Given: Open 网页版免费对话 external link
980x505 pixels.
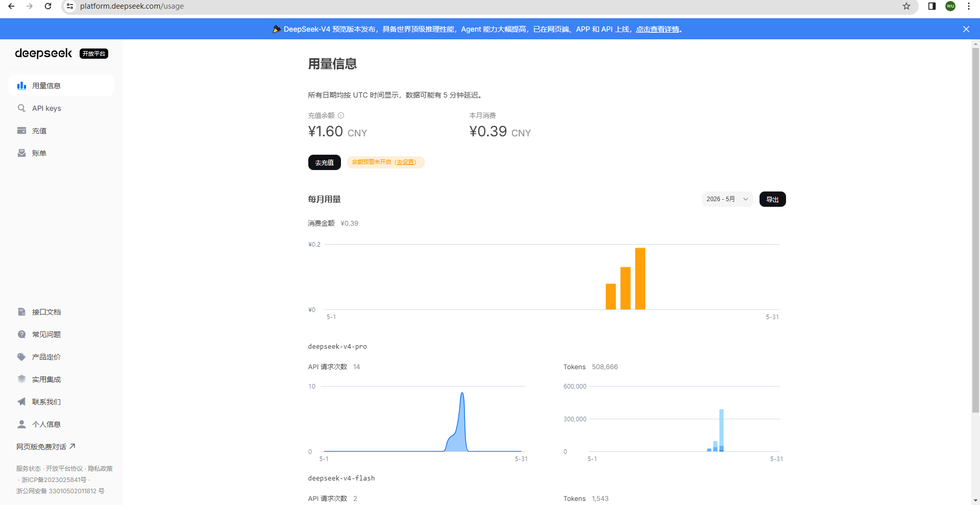Looking at the screenshot, I should tap(45, 446).
